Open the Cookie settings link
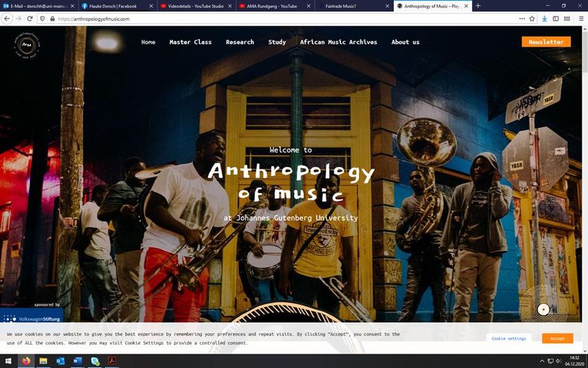The height and width of the screenshot is (368, 588). click(x=508, y=338)
